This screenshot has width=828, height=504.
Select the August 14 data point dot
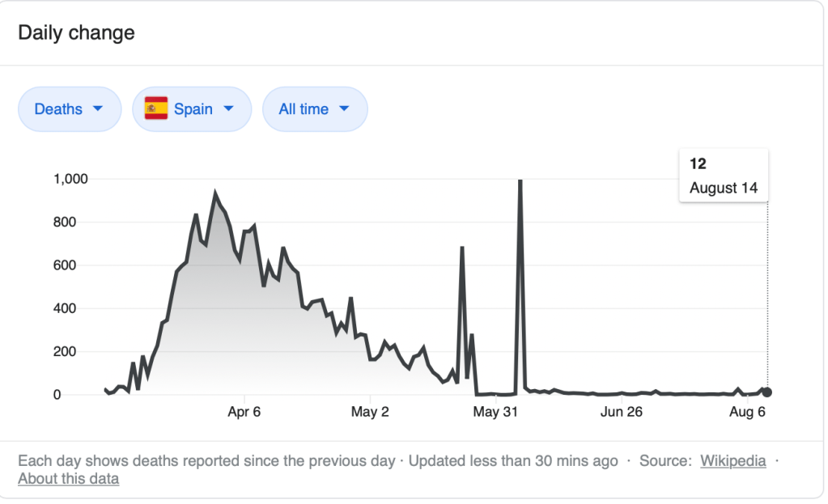[x=767, y=392]
